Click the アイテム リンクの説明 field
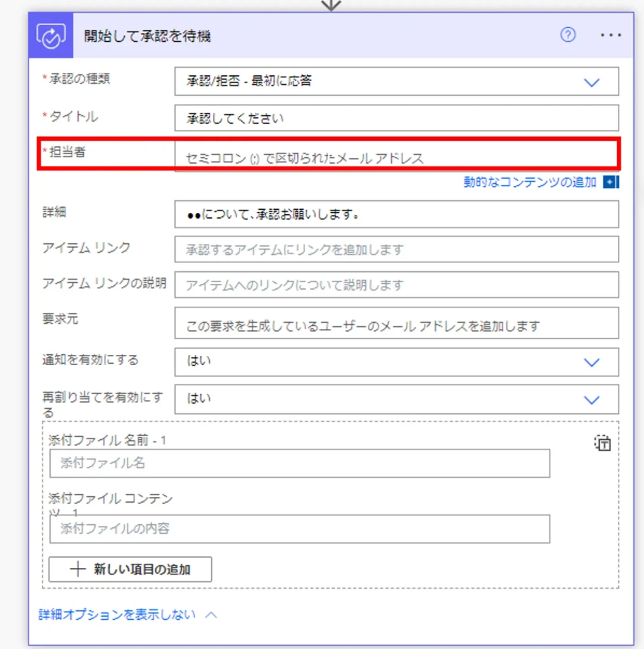Screen dimensions: 644x649 (396, 285)
